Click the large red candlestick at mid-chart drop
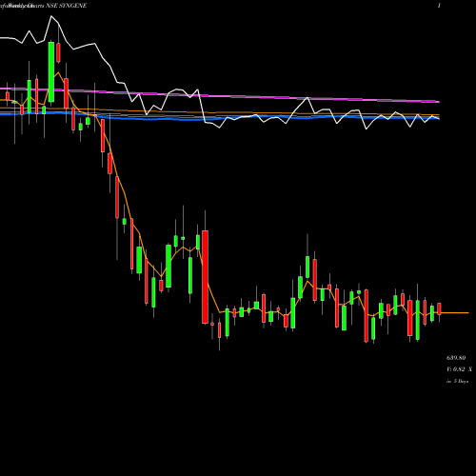476x476 pixels. (x=205, y=277)
